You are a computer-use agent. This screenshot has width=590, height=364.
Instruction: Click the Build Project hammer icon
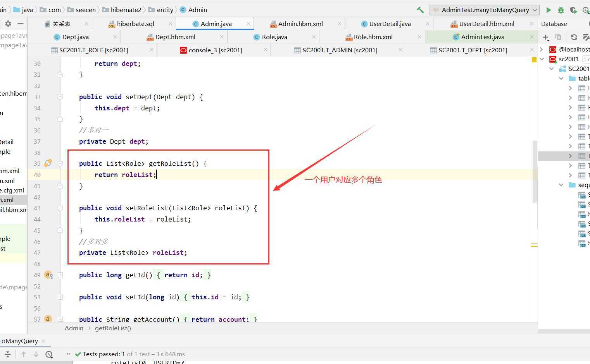click(x=420, y=10)
